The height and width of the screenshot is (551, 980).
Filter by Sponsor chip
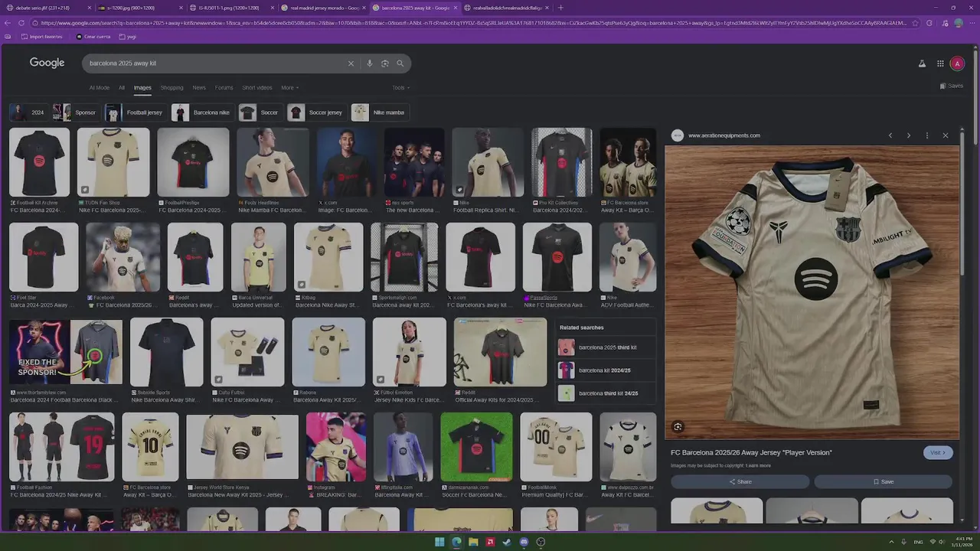coord(76,112)
